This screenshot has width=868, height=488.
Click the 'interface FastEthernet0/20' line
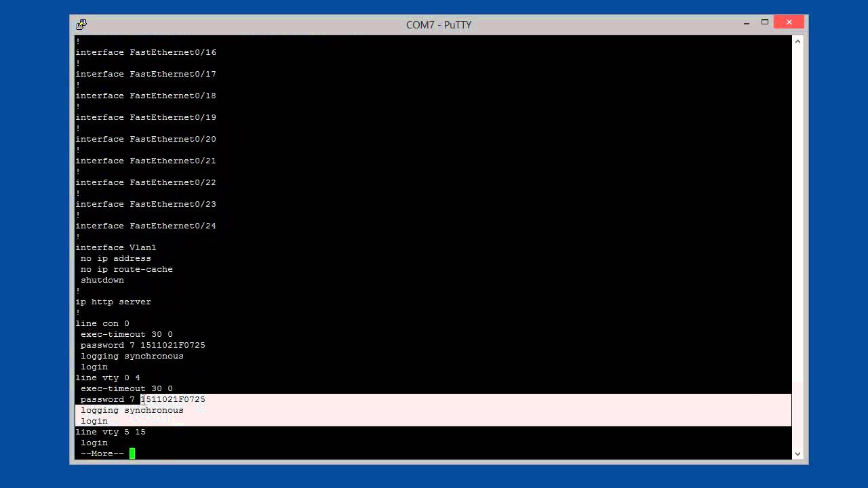(146, 139)
